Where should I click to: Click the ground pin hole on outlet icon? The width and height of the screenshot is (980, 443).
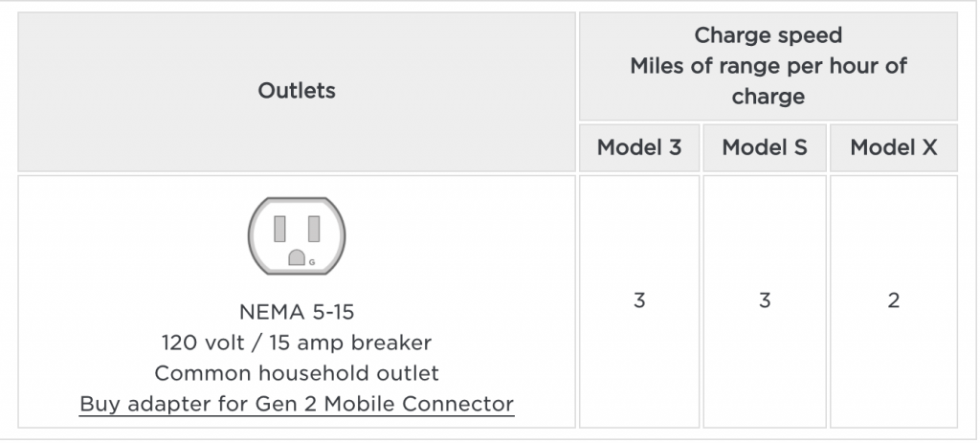pyautogui.click(x=297, y=257)
